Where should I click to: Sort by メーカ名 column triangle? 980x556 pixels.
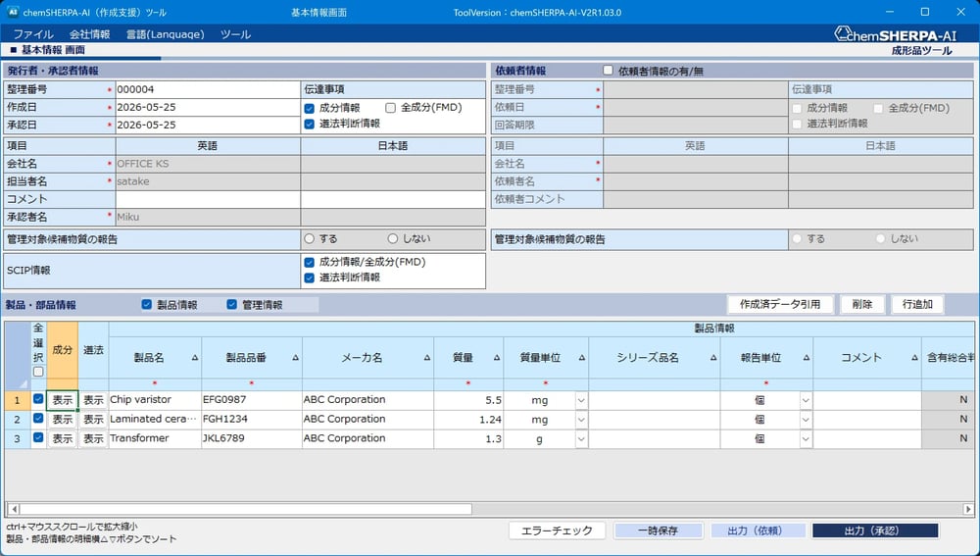click(427, 358)
